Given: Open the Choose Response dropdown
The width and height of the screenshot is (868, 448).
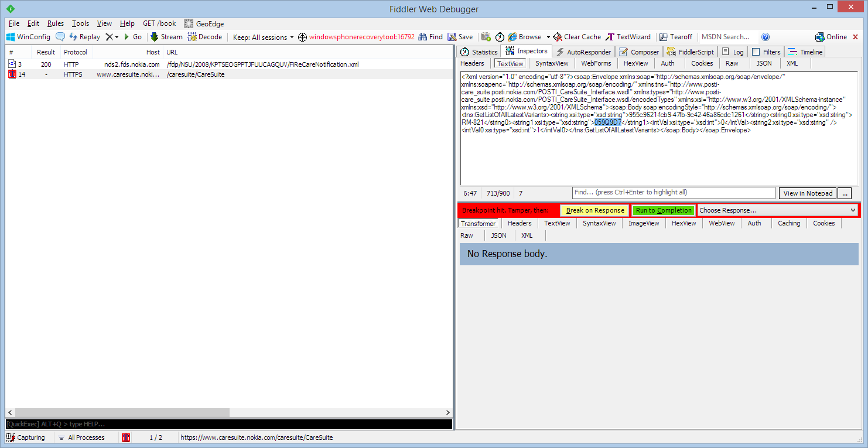Looking at the screenshot, I should click(777, 210).
